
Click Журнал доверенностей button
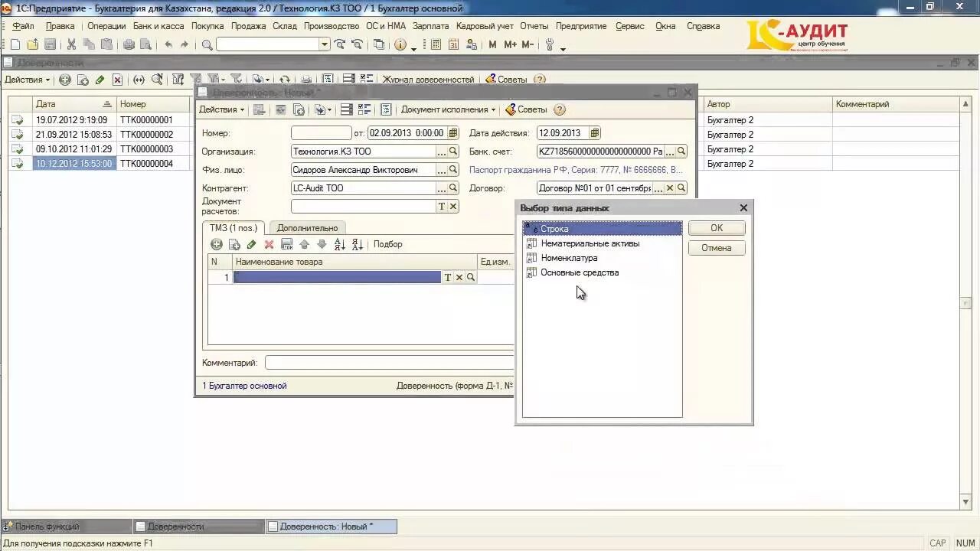click(x=428, y=80)
